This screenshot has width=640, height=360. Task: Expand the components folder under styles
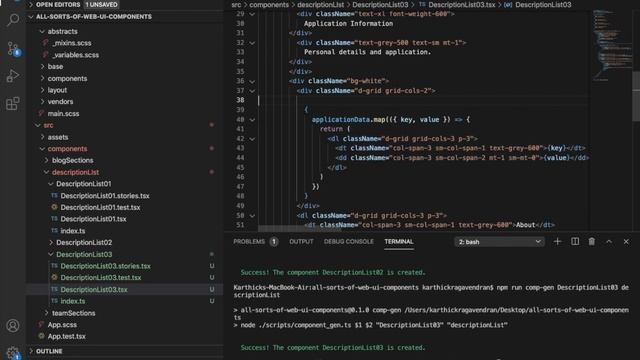click(67, 78)
